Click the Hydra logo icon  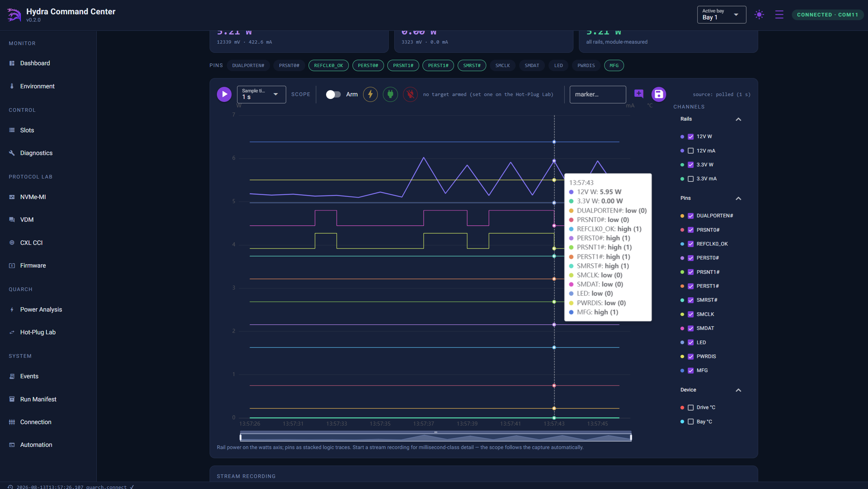tap(14, 15)
